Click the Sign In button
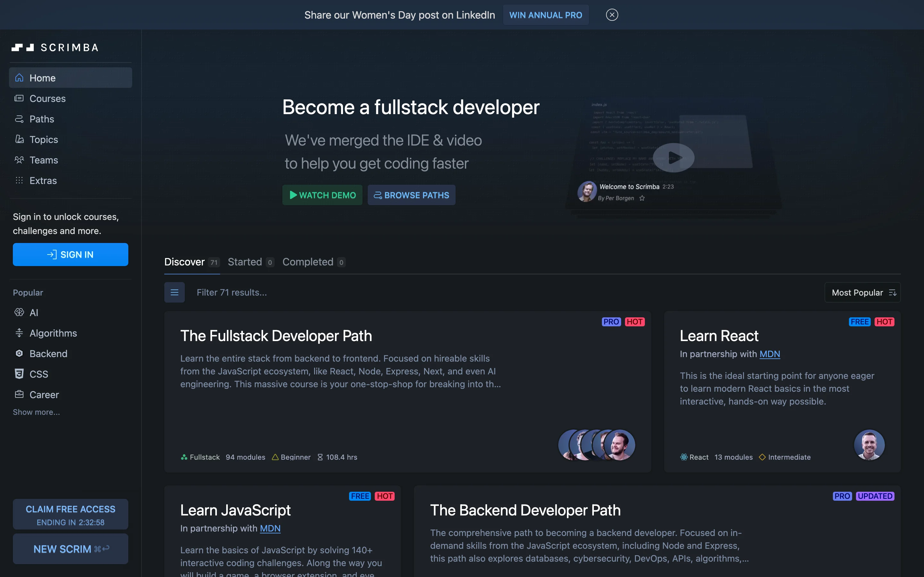Screen dimensions: 924x577 (70, 255)
